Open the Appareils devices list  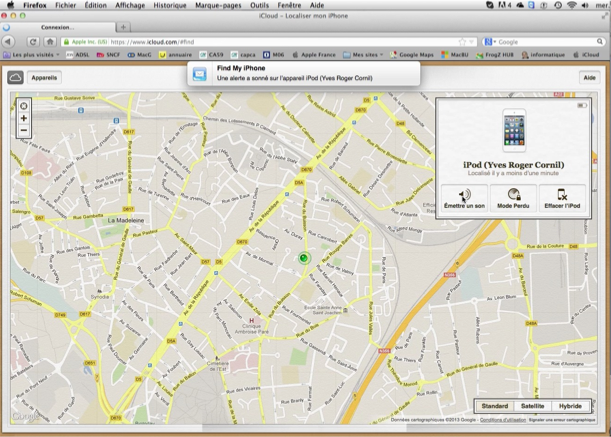point(44,78)
